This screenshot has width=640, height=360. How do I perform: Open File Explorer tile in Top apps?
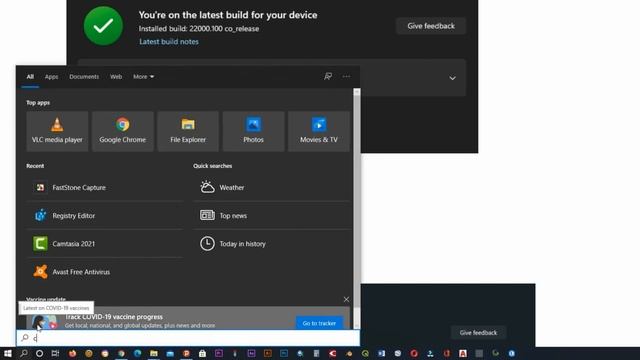click(x=188, y=131)
